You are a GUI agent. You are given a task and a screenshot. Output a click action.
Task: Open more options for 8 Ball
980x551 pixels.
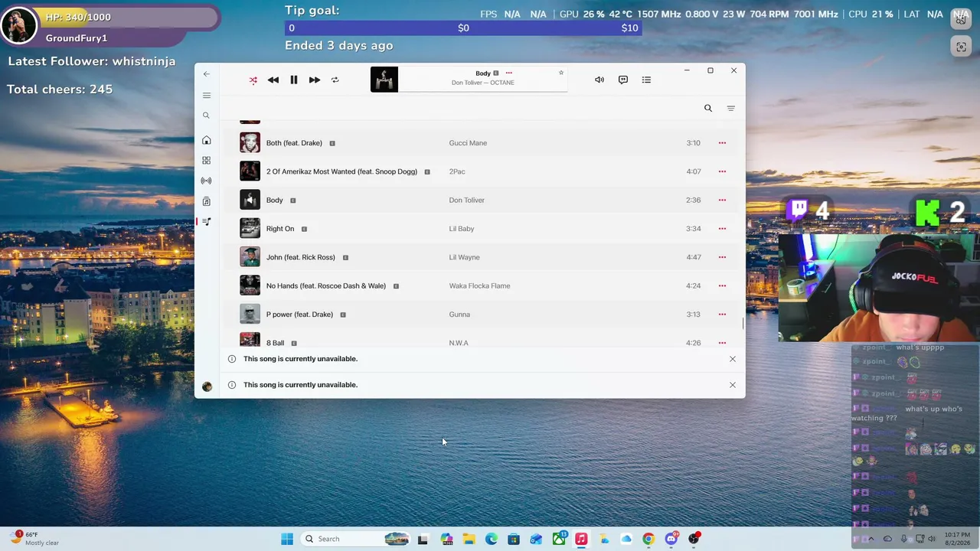pos(722,343)
